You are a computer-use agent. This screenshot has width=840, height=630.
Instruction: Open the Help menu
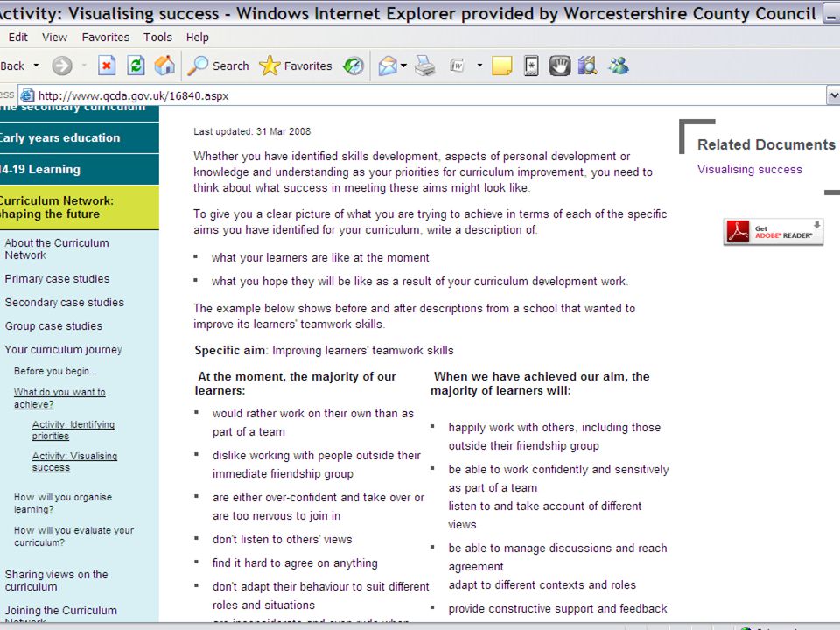(197, 37)
